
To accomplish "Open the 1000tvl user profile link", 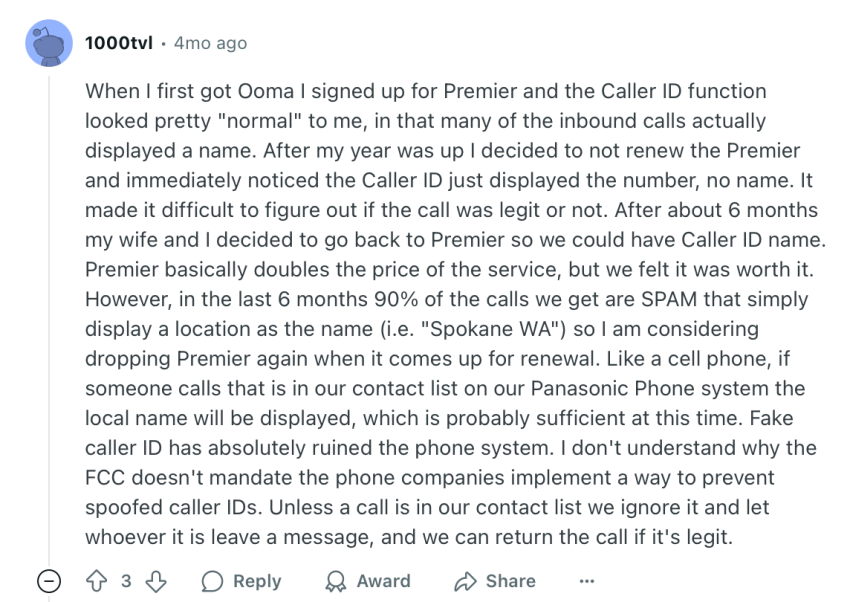I will [x=119, y=44].
